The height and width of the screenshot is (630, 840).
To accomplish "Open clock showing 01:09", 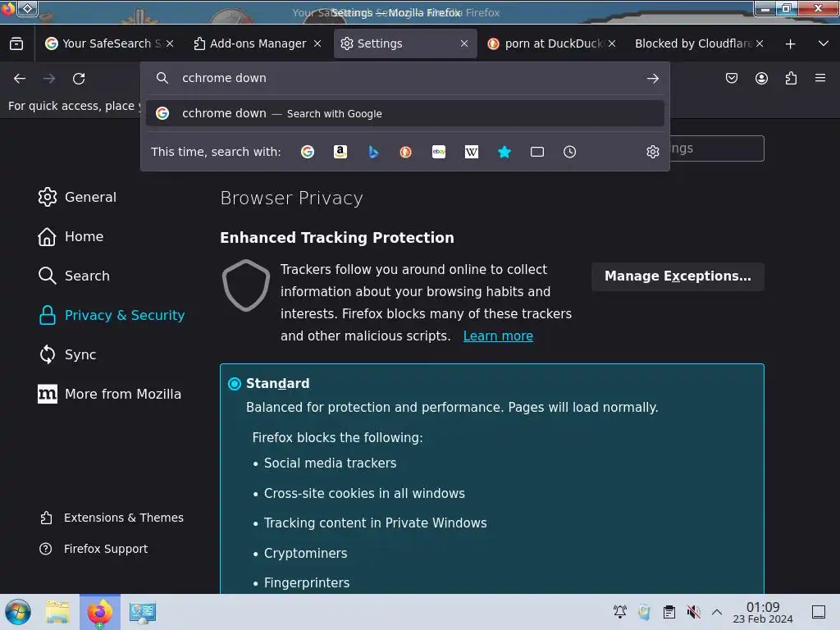I will (762, 612).
